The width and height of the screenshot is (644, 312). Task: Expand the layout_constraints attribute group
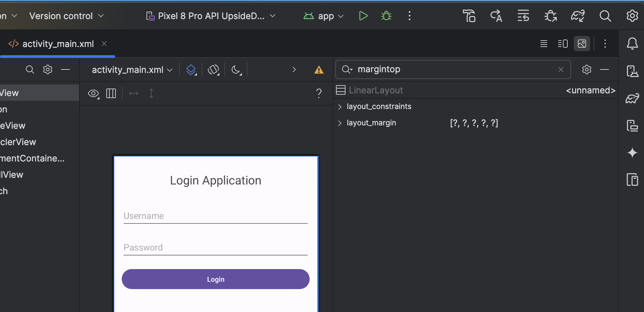[x=340, y=107]
